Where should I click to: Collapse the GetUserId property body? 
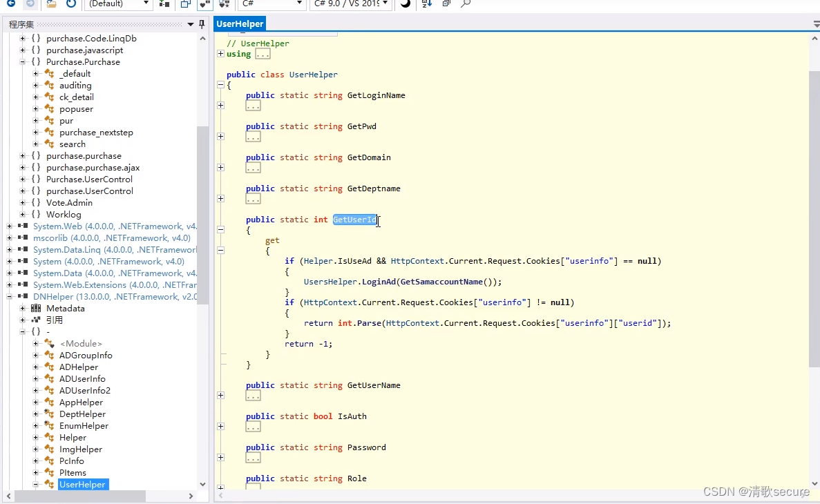[220, 229]
